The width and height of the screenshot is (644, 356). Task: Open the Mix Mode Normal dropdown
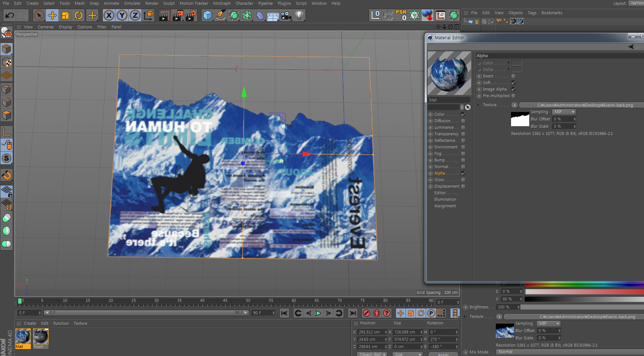(x=570, y=352)
